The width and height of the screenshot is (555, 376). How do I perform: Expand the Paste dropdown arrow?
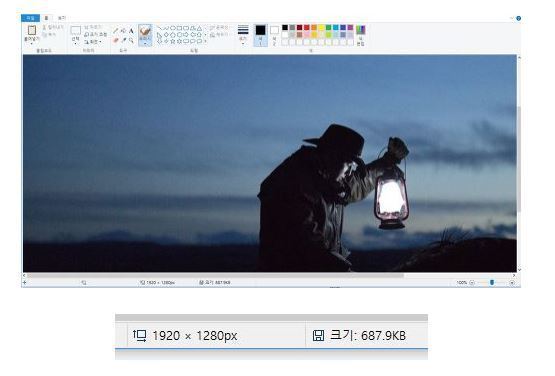[x=32, y=43]
